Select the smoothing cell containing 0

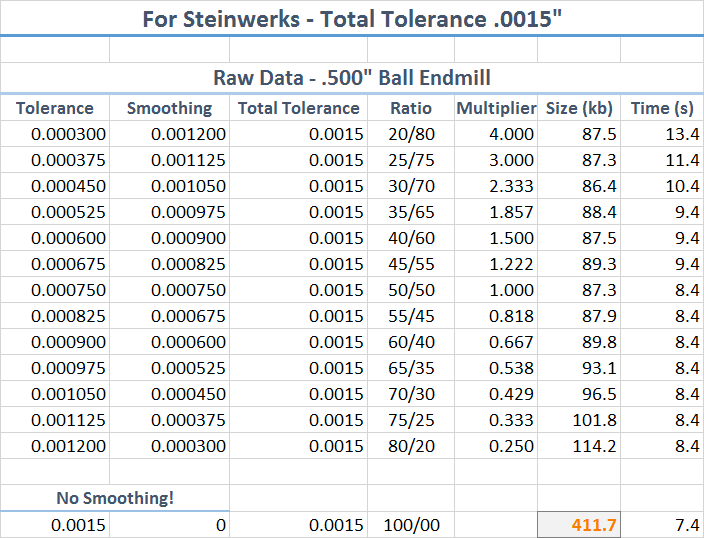click(x=170, y=525)
